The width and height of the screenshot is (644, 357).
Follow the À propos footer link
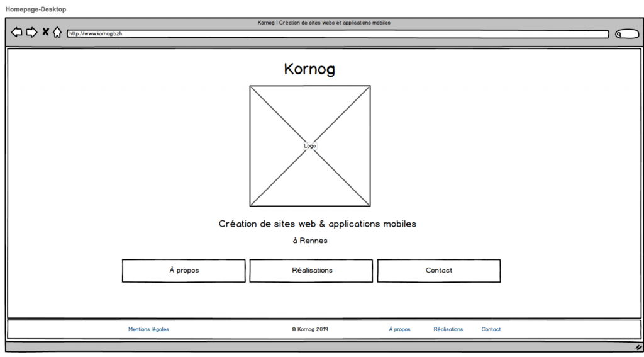[399, 329]
